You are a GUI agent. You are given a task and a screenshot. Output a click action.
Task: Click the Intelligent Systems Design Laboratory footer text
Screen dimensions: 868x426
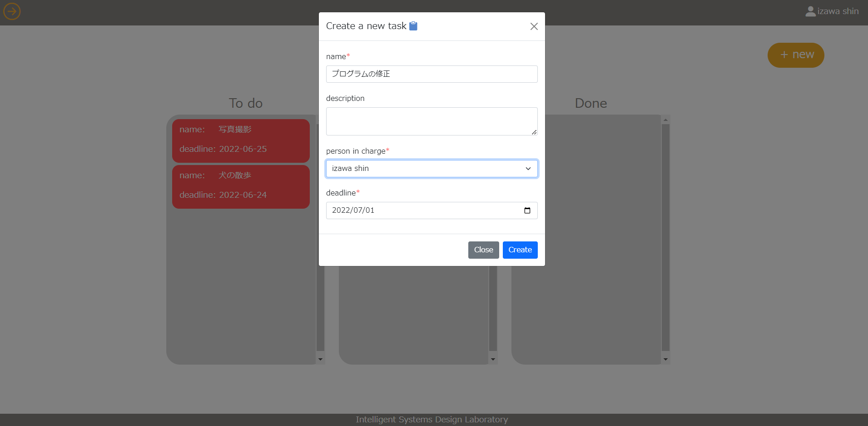pyautogui.click(x=432, y=420)
